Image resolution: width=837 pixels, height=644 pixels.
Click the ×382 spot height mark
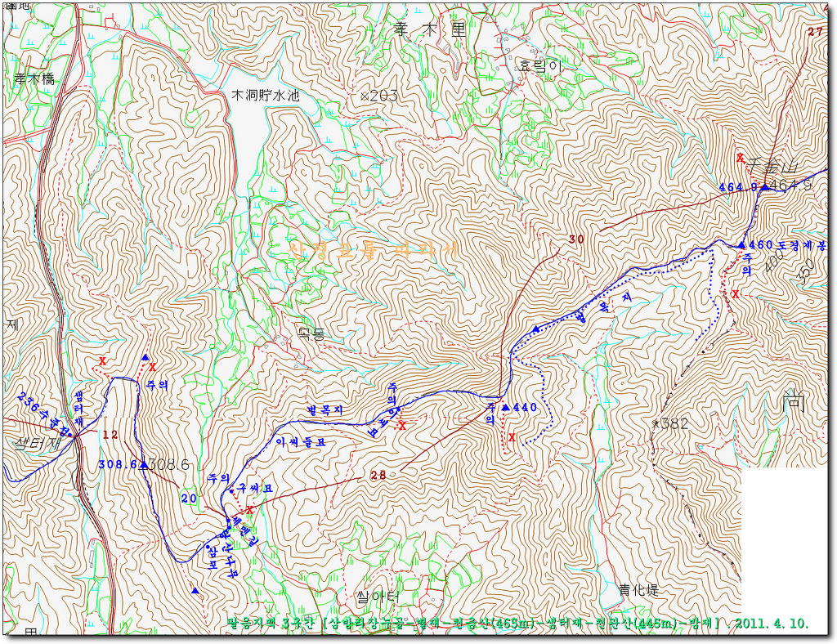(x=670, y=423)
